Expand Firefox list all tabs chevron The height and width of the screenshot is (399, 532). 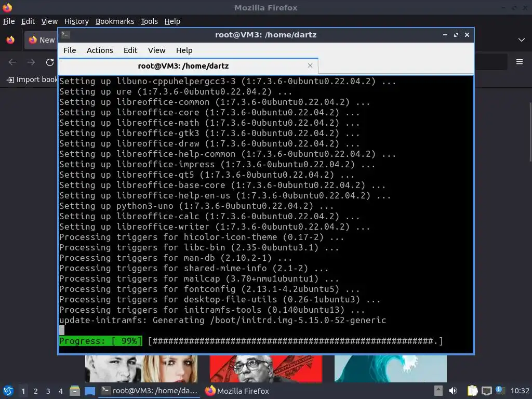[x=522, y=40]
